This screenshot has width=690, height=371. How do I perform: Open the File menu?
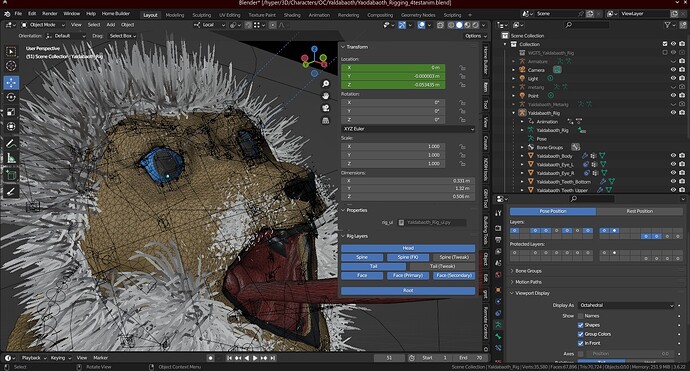pos(18,14)
